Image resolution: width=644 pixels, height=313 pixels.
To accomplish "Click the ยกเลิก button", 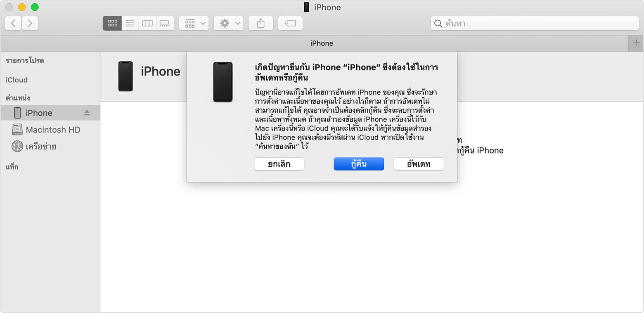I will (x=279, y=164).
